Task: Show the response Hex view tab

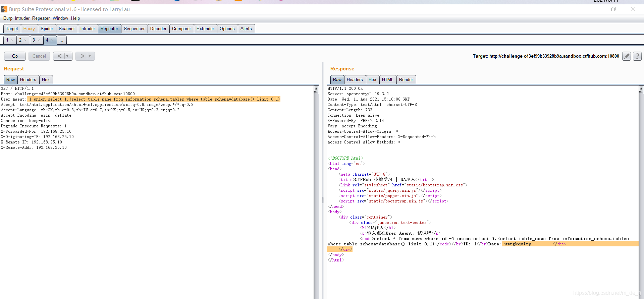Action: 372,80
